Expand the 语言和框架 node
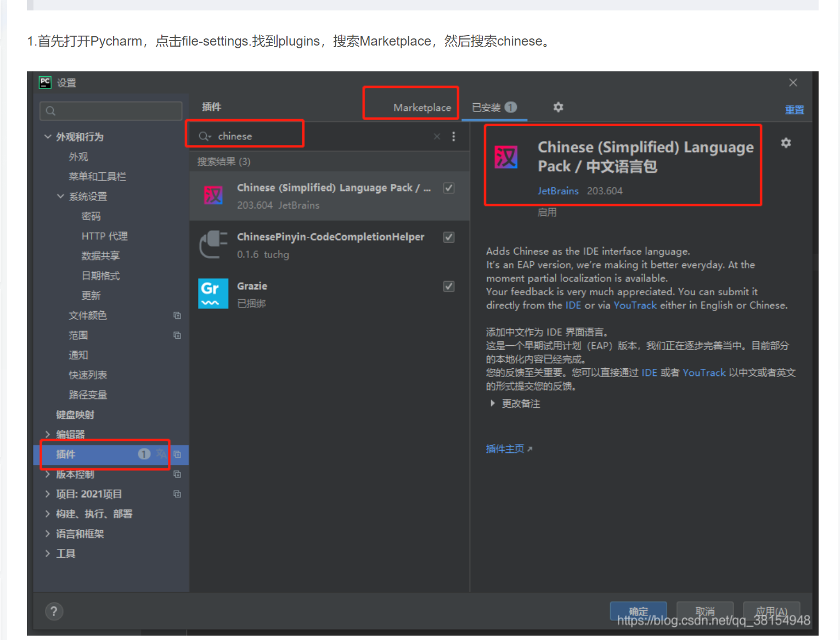Image resolution: width=840 pixels, height=640 pixels. [48, 534]
